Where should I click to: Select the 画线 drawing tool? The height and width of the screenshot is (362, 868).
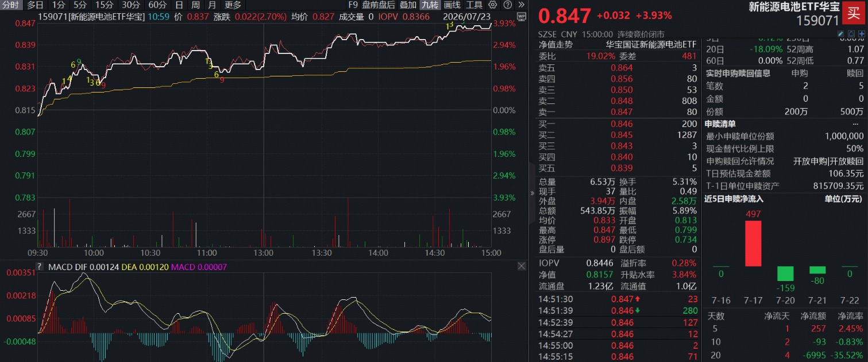(x=452, y=5)
